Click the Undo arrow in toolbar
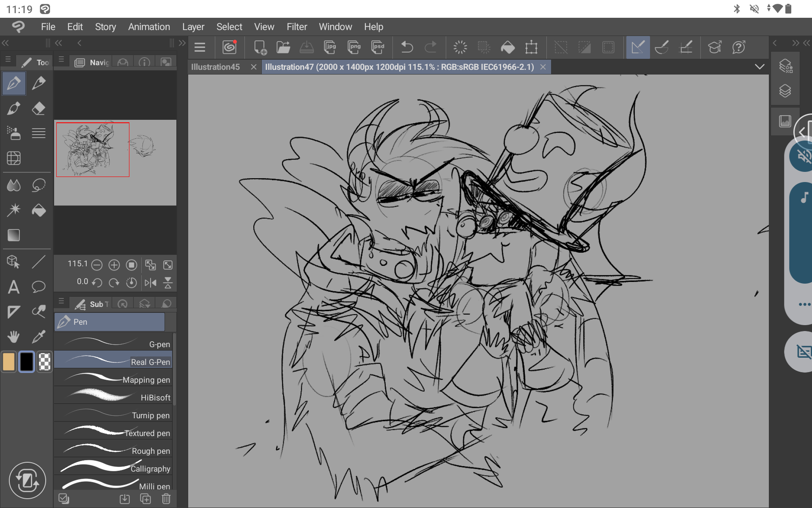Image resolution: width=812 pixels, height=508 pixels. click(x=406, y=47)
